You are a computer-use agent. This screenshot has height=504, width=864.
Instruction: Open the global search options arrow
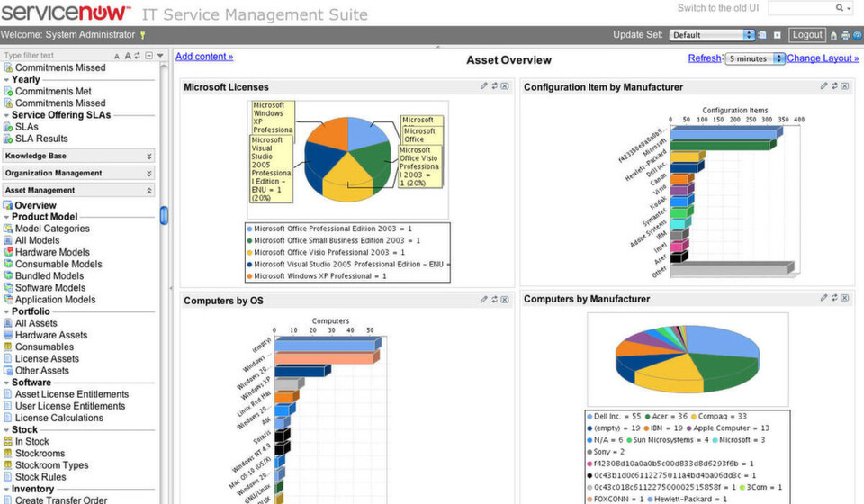coord(849,8)
